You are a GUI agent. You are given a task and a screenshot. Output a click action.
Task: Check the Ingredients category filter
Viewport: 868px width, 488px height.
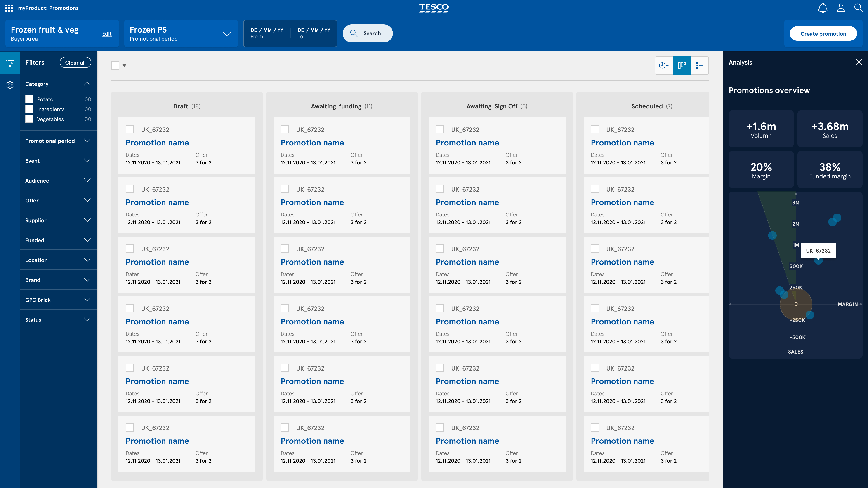29,109
